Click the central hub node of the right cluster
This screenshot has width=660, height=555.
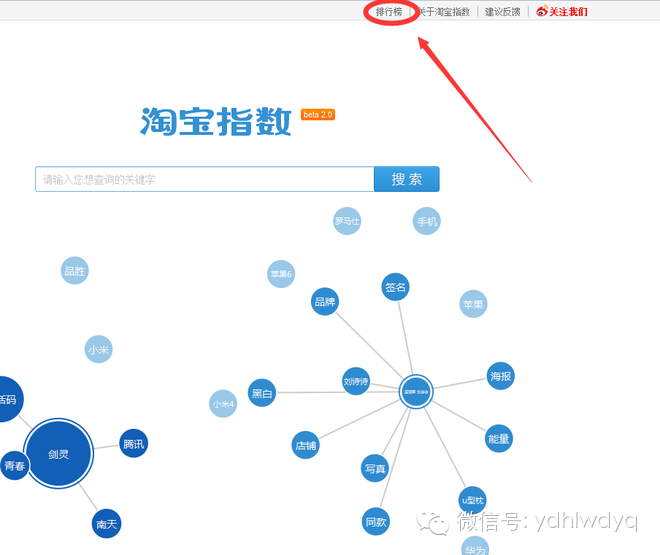(416, 392)
